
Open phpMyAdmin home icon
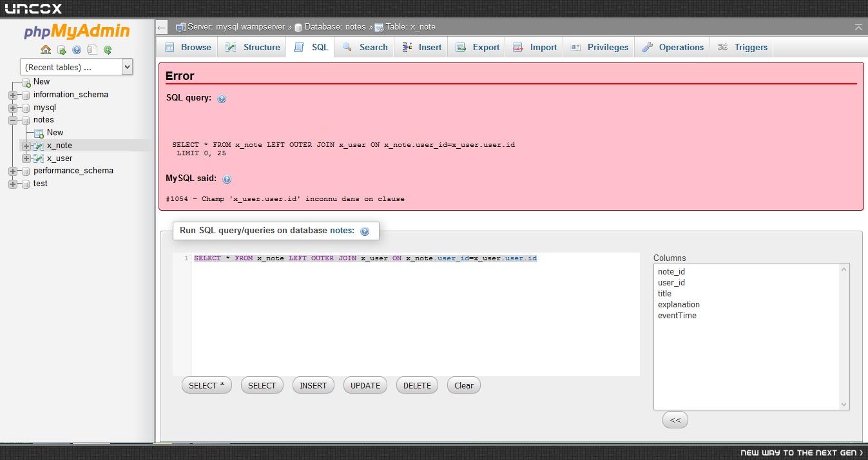(x=46, y=50)
